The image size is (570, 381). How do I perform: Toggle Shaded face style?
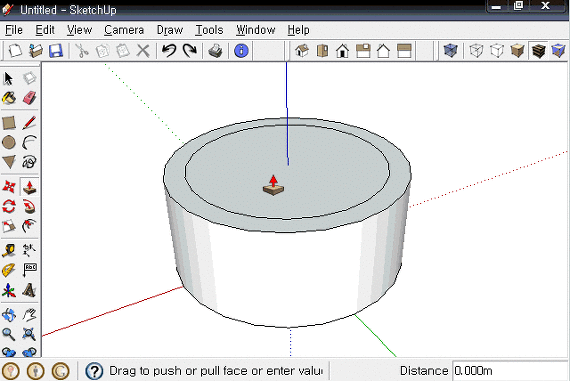[x=517, y=51]
